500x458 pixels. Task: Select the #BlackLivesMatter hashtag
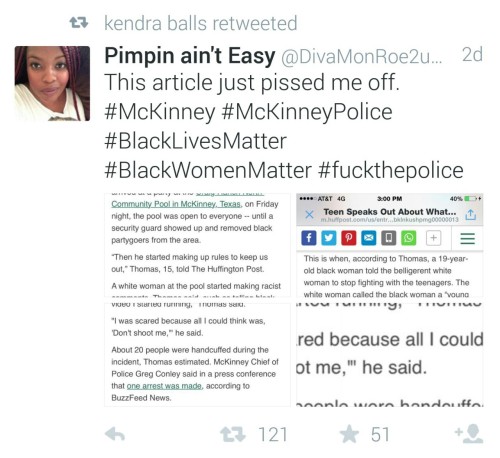[195, 141]
